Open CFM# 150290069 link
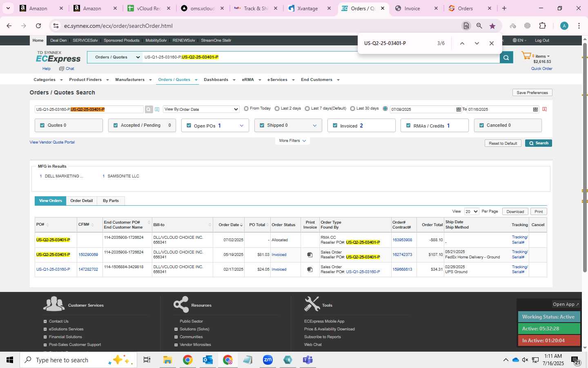588x368 pixels. pyautogui.click(x=88, y=255)
